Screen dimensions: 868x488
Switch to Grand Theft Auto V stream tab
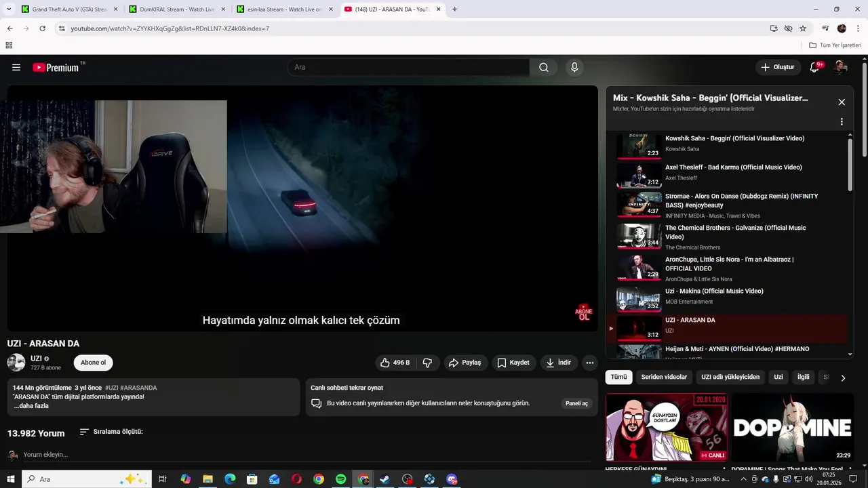pos(69,9)
